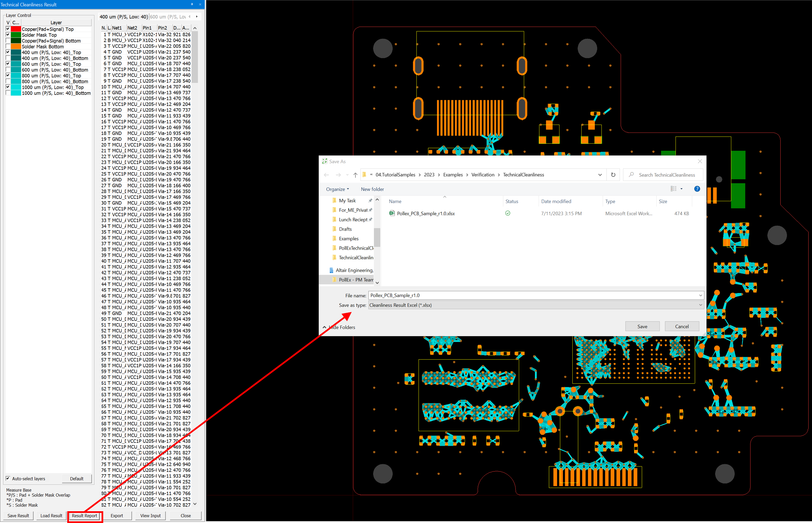Click the Back navigation arrow in dialog
The width and height of the screenshot is (812, 523).
point(326,175)
